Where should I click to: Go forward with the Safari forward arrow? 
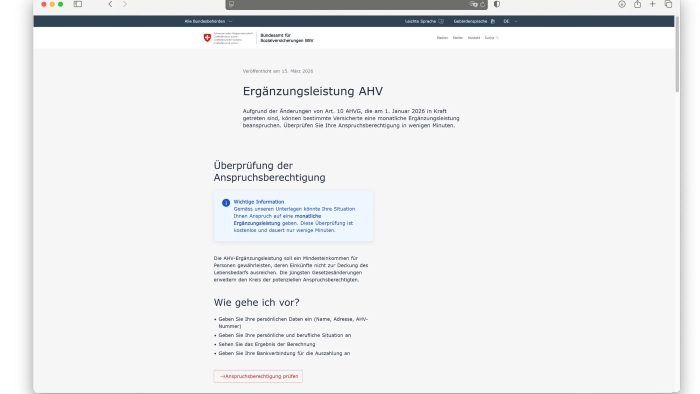tap(125, 4)
